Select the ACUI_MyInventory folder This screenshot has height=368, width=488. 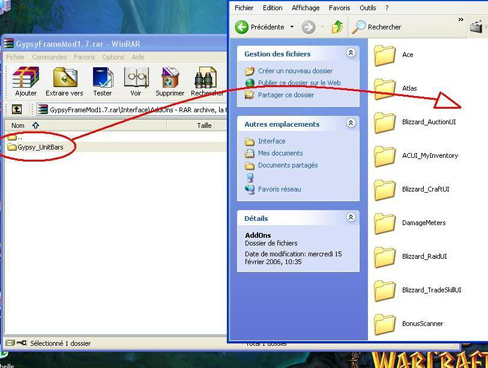(x=416, y=156)
